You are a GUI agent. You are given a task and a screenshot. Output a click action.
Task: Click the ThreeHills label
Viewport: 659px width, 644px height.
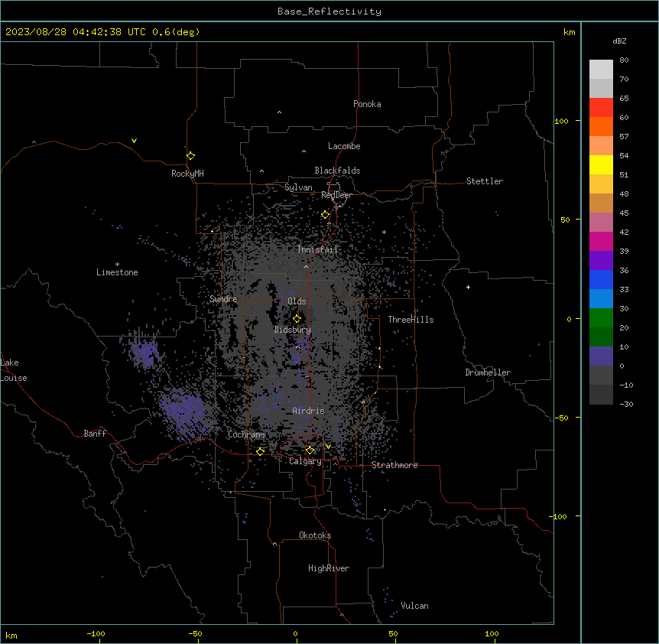tap(411, 320)
